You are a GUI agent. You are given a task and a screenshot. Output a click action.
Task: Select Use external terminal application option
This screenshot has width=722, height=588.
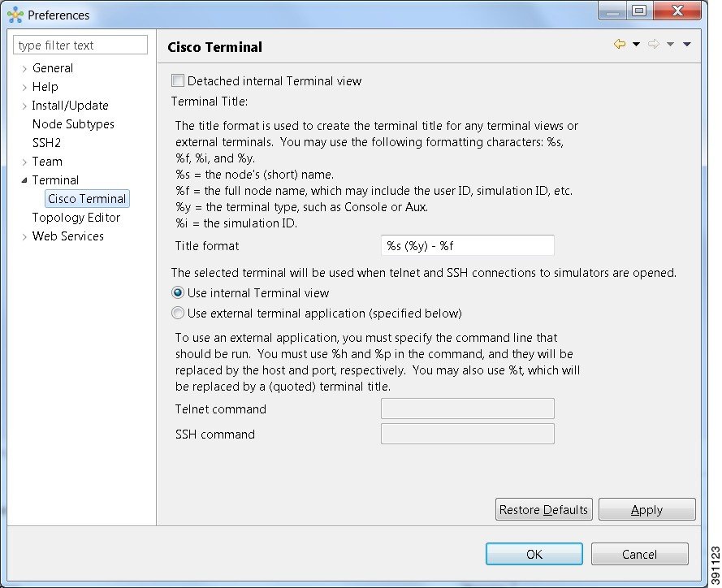coord(177,313)
